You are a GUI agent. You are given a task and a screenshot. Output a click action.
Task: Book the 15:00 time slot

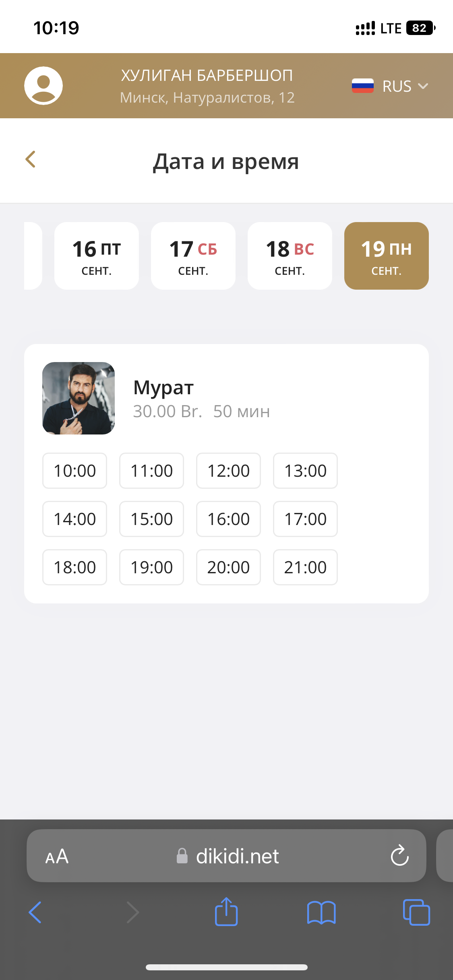point(152,519)
